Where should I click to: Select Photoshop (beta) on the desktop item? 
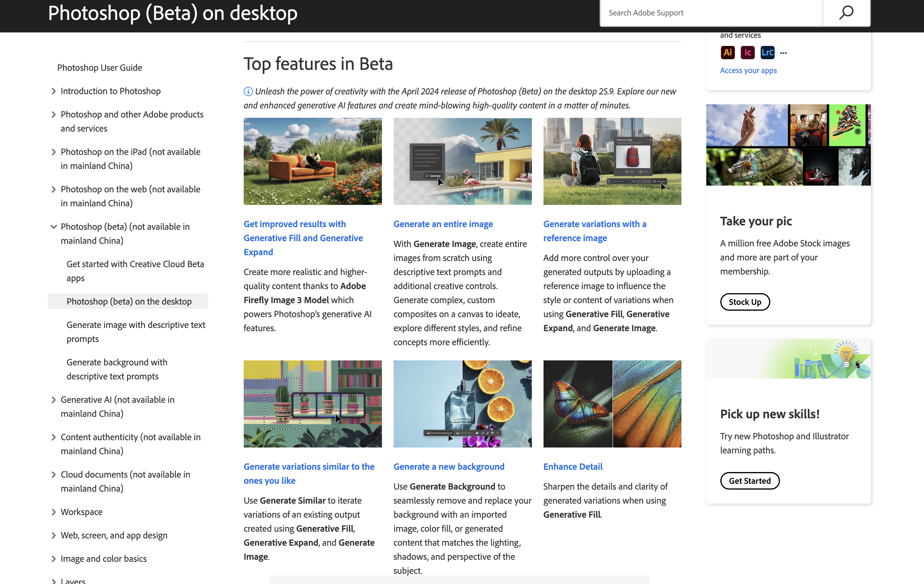click(x=129, y=302)
